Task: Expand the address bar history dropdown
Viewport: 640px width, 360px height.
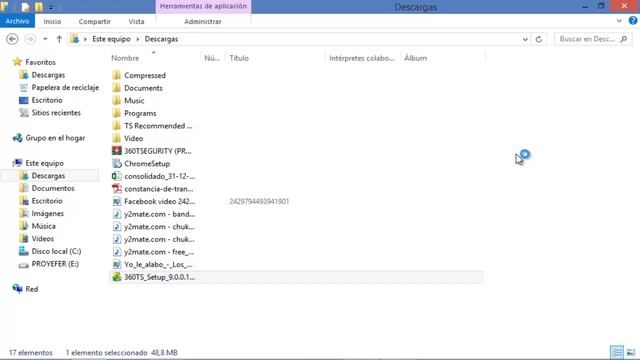Action: [x=525, y=39]
